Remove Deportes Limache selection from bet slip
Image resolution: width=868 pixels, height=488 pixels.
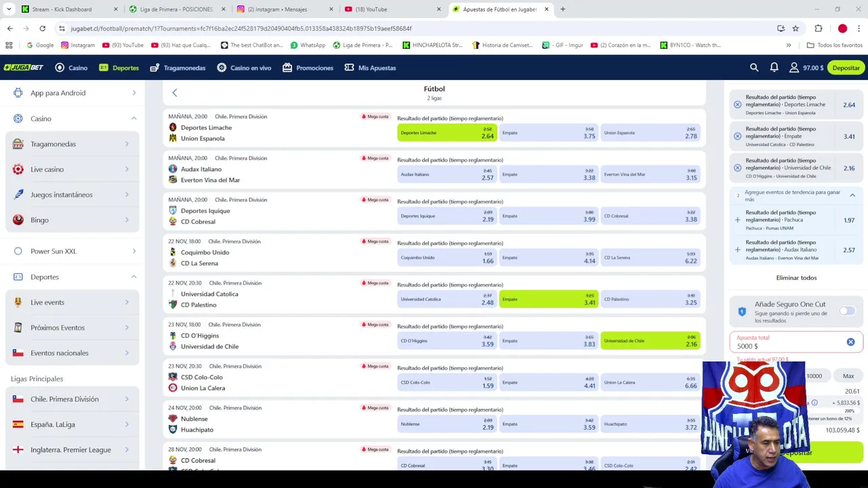coord(738,105)
